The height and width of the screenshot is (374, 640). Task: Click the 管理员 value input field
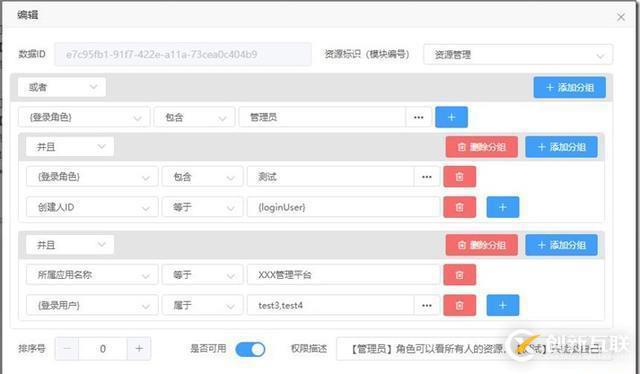(322, 118)
